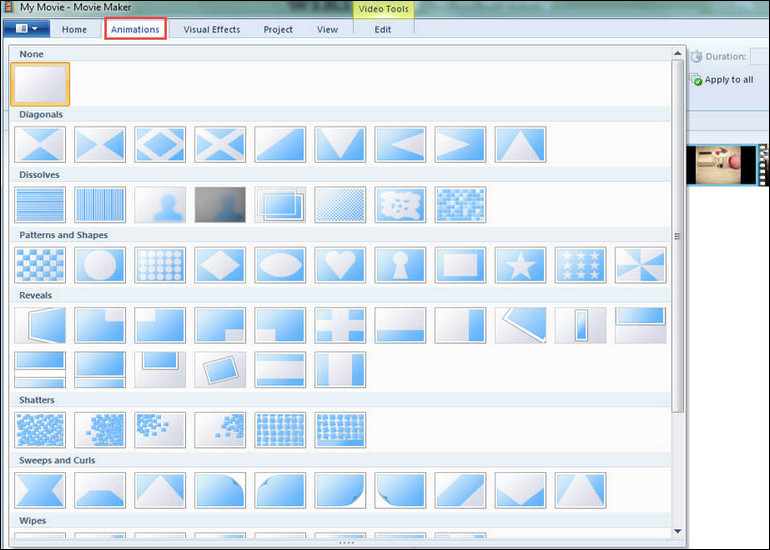Click the "Dissolves" category heading
The width and height of the screenshot is (770, 550).
click(39, 175)
